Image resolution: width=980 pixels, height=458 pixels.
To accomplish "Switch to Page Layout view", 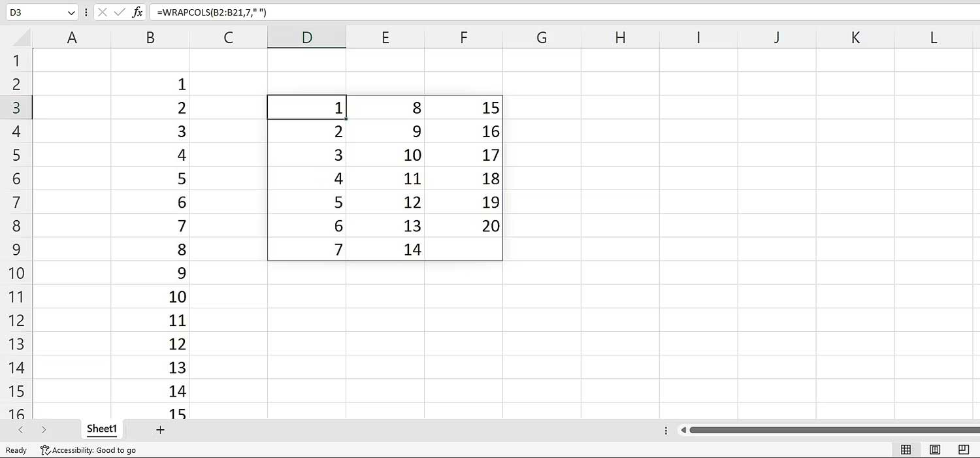I will (935, 450).
